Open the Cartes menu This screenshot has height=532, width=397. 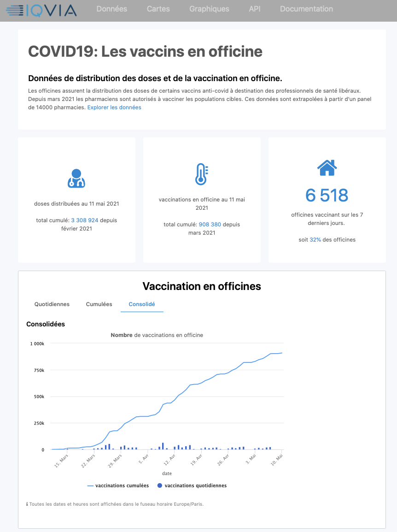point(158,9)
